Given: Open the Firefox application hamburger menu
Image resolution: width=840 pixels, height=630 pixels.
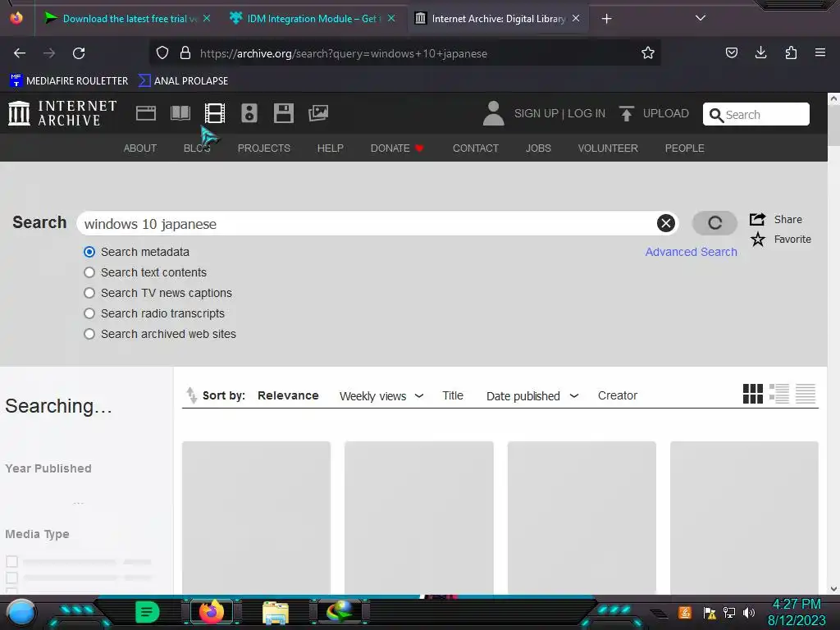Looking at the screenshot, I should (x=820, y=52).
